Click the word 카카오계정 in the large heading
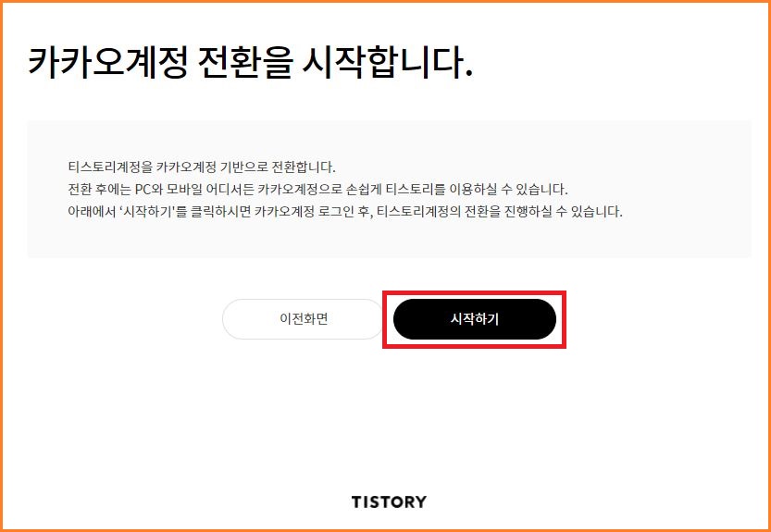The height and width of the screenshot is (532, 771). click(107, 63)
